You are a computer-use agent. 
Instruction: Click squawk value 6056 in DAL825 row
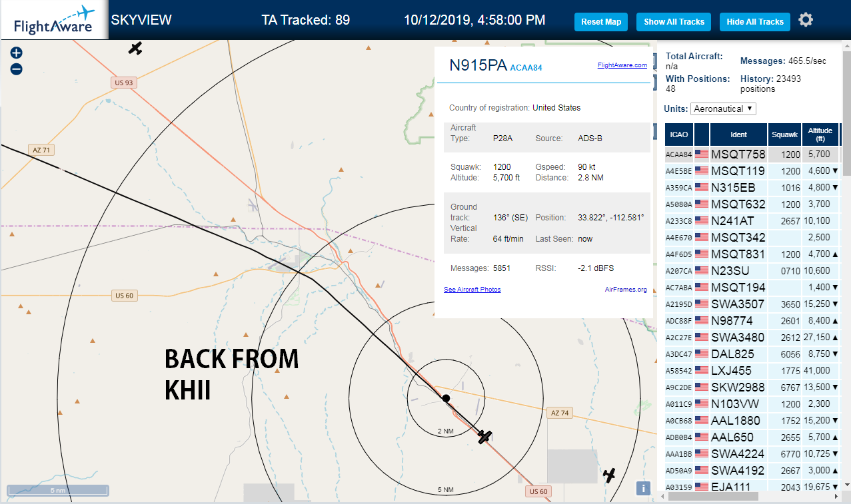[x=790, y=354]
